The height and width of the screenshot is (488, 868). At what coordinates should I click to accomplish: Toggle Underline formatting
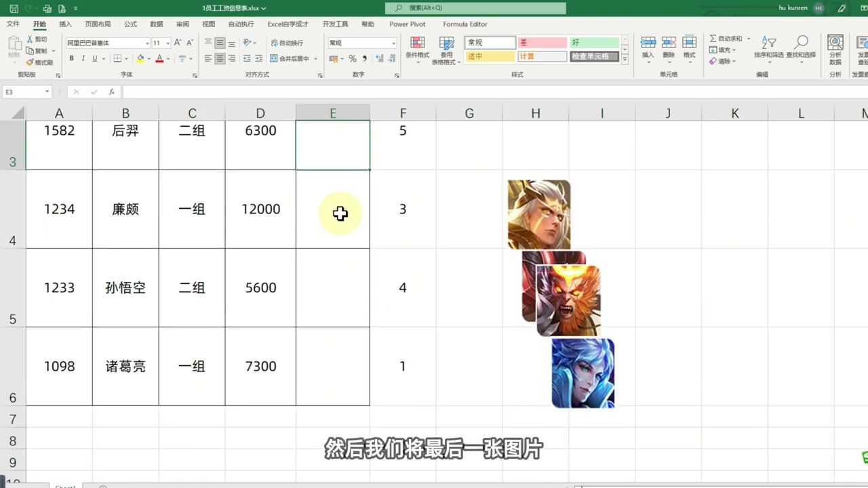[96, 59]
